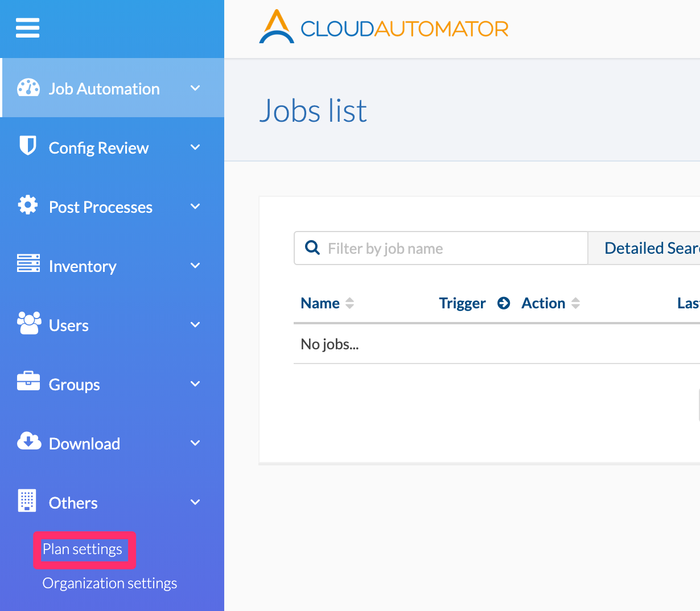
Task: Expand the Job Automation chevron
Action: pyautogui.click(x=195, y=88)
